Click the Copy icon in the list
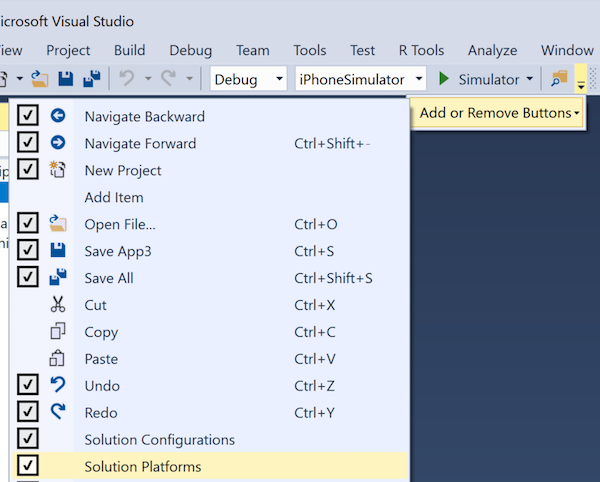 (x=58, y=332)
